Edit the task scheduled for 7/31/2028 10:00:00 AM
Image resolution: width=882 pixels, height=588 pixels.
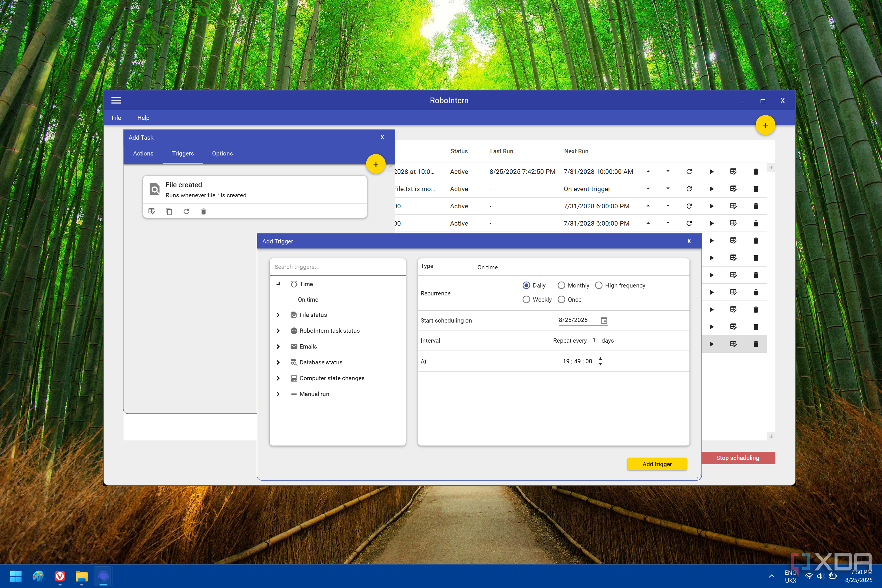coord(734,172)
